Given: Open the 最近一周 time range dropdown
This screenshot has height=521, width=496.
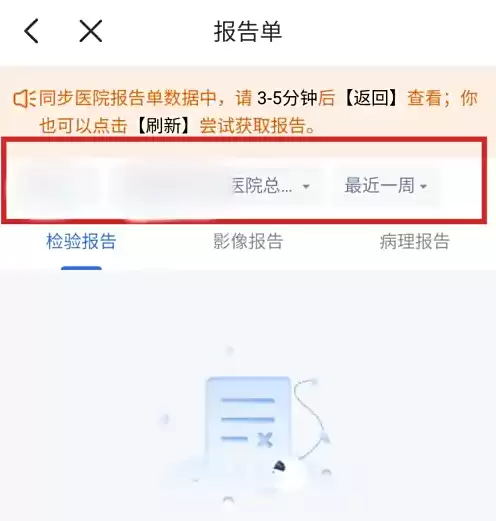Looking at the screenshot, I should coord(385,185).
